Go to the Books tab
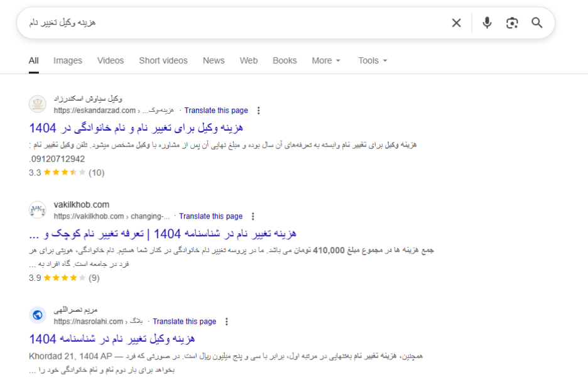588x382 pixels. pyautogui.click(x=285, y=61)
